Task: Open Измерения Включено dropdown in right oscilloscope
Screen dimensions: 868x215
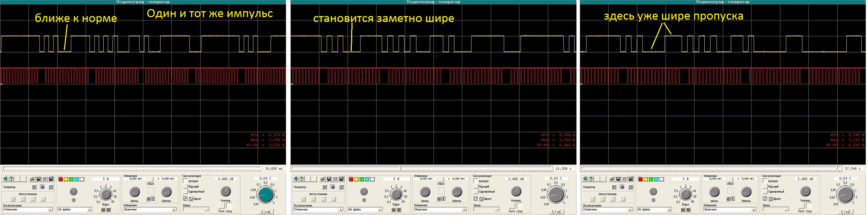Action: click(729, 210)
